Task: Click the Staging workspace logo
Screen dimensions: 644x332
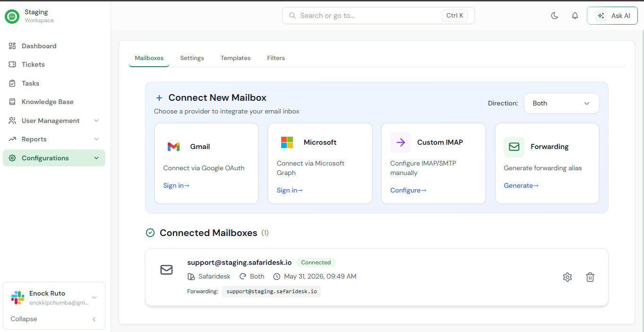Action: [x=12, y=16]
